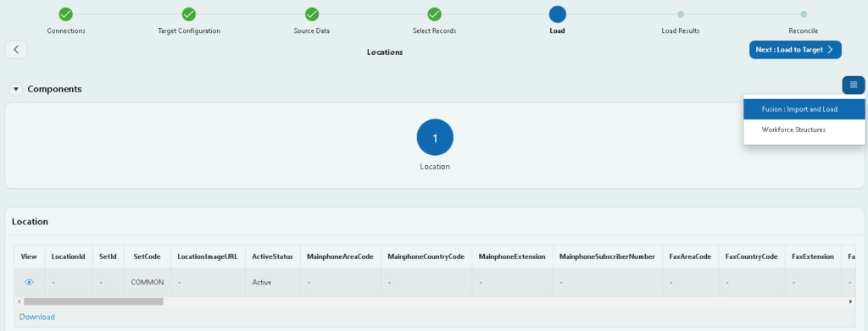Click the SetId column header
Image resolution: width=868 pixels, height=331 pixels.
click(x=108, y=257)
